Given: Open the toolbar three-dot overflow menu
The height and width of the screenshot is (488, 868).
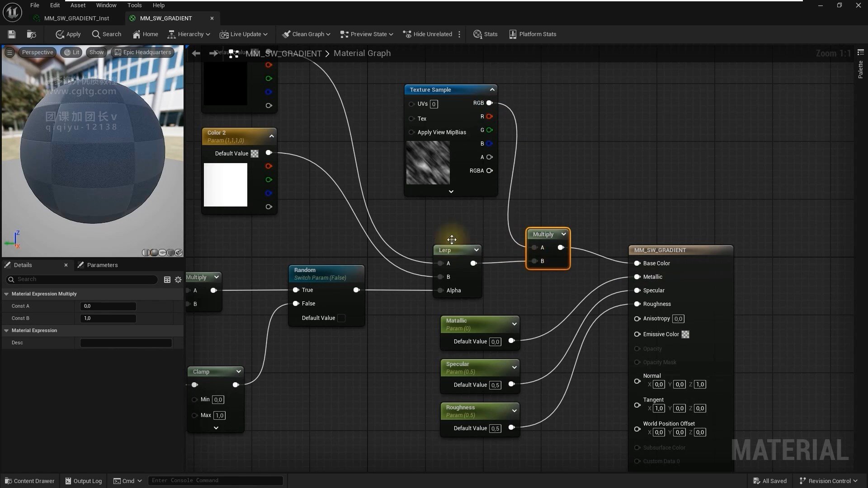Looking at the screenshot, I should [x=459, y=34].
